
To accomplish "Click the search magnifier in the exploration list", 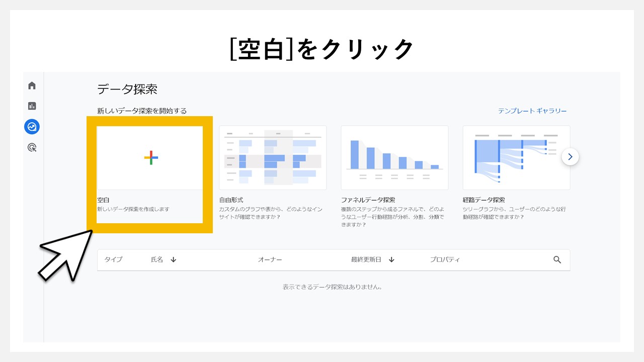I will pos(557,259).
